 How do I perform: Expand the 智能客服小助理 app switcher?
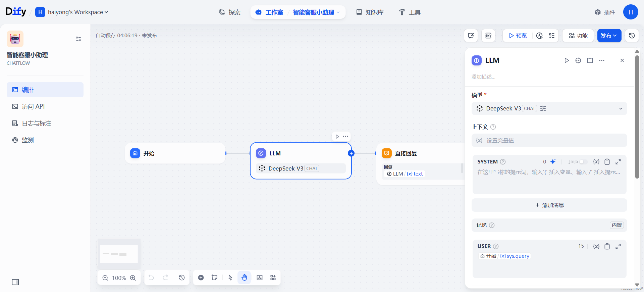[316, 12]
